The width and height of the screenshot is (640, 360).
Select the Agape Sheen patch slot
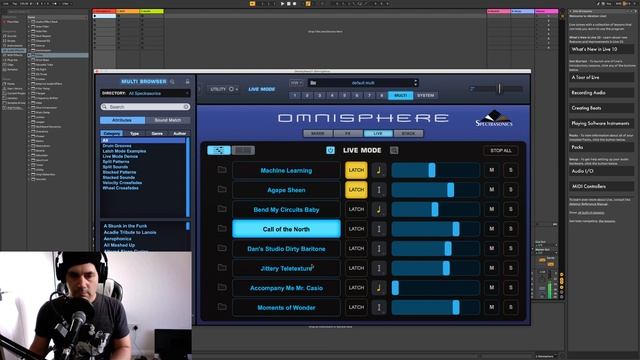pyautogui.click(x=286, y=190)
